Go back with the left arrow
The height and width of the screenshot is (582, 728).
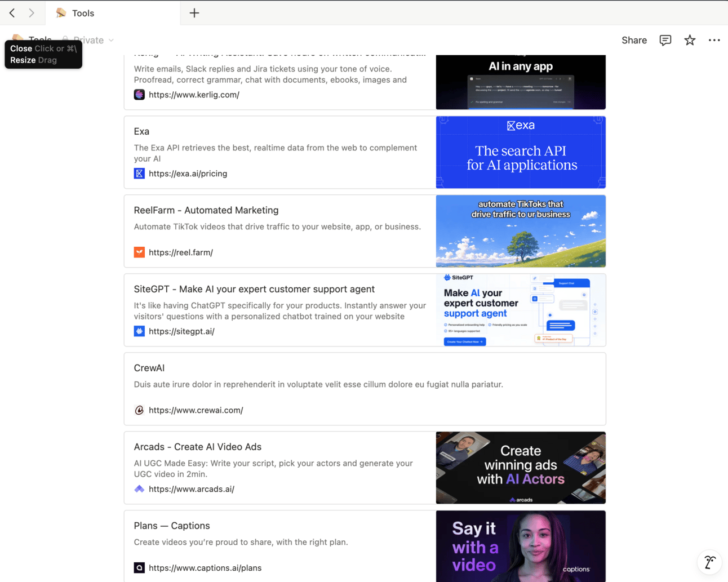(x=12, y=12)
